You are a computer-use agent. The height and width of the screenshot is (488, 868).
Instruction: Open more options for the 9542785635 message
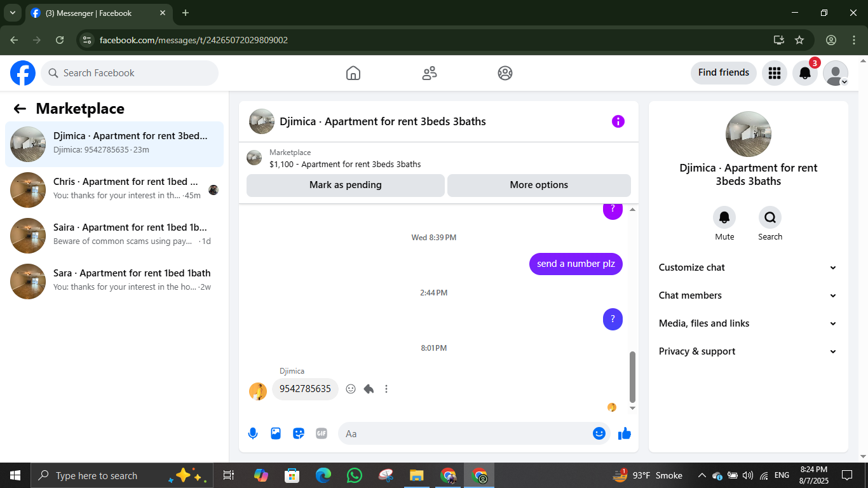[386, 389]
